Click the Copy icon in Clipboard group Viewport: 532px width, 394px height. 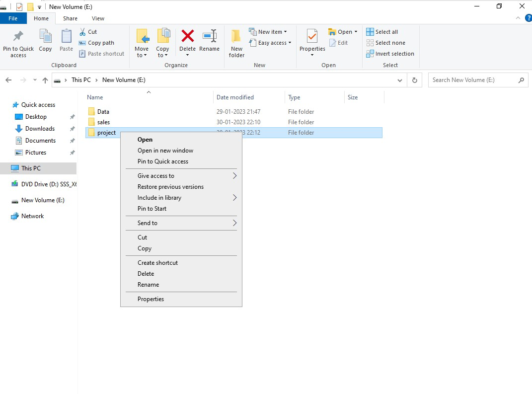[x=45, y=36]
